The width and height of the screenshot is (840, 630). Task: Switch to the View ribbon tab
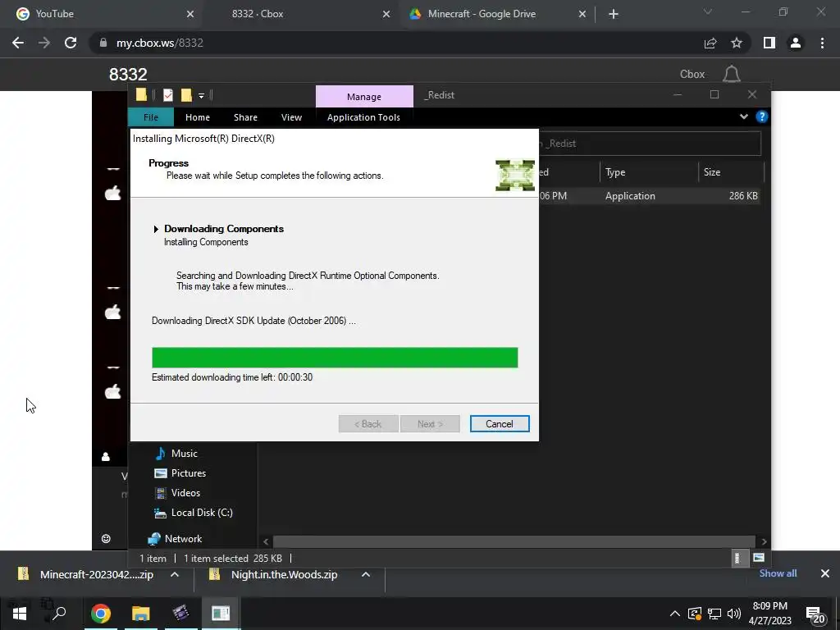[x=291, y=117]
